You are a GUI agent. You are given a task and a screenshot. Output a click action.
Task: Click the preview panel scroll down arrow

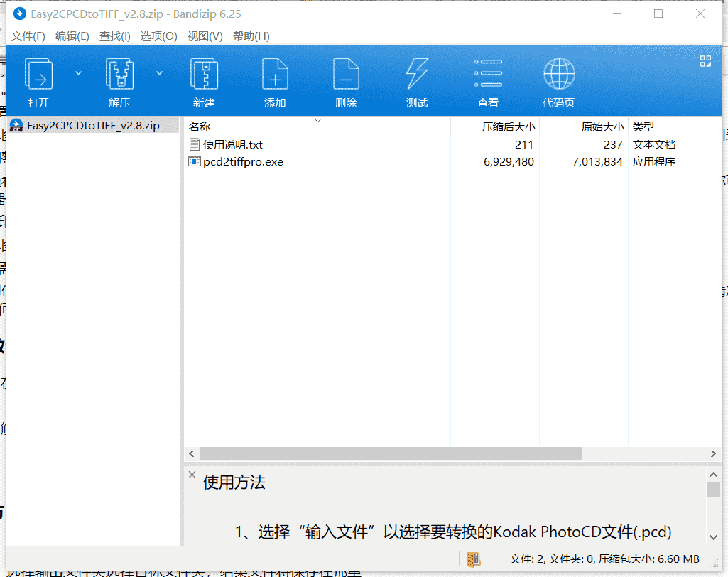click(x=714, y=537)
